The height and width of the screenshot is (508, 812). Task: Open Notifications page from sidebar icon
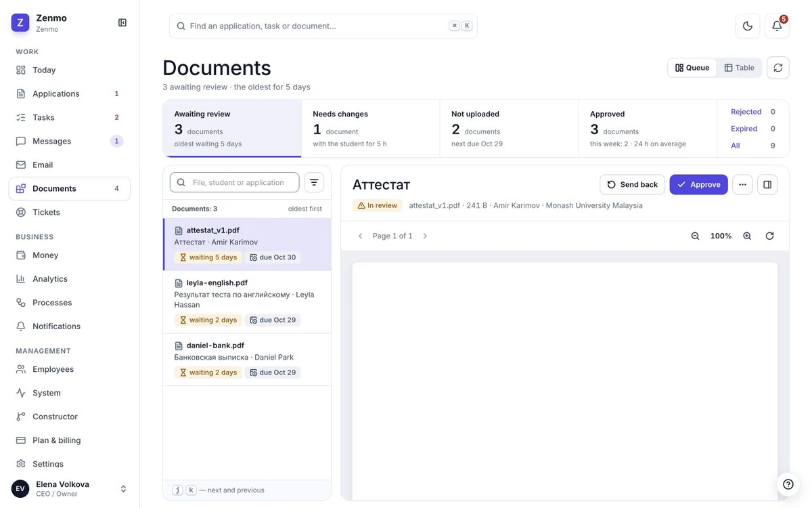pos(21,326)
